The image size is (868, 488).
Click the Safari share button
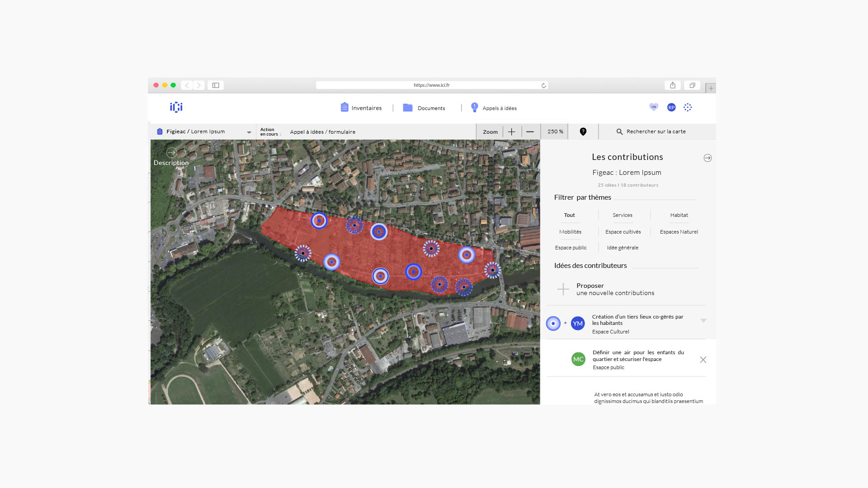coord(673,85)
